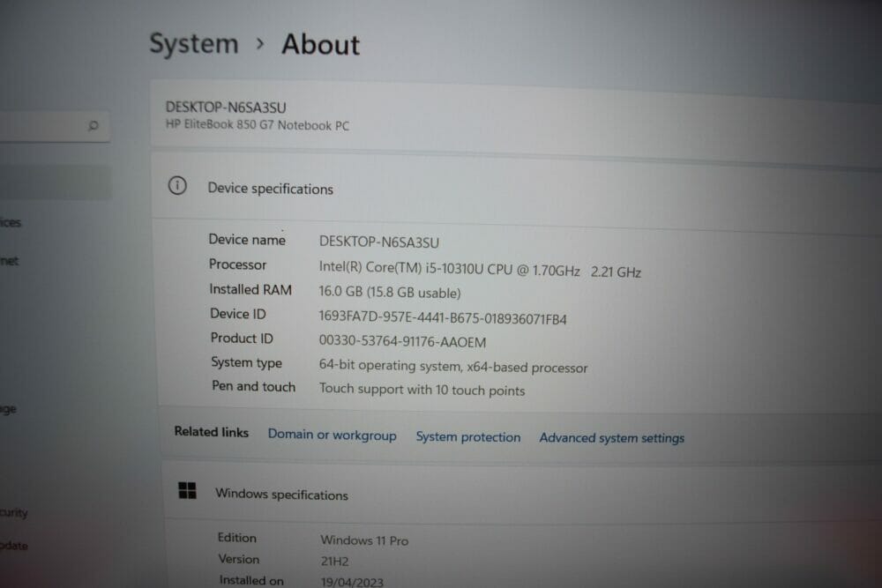Select the Windows 11 Pro edition value

[x=364, y=540]
